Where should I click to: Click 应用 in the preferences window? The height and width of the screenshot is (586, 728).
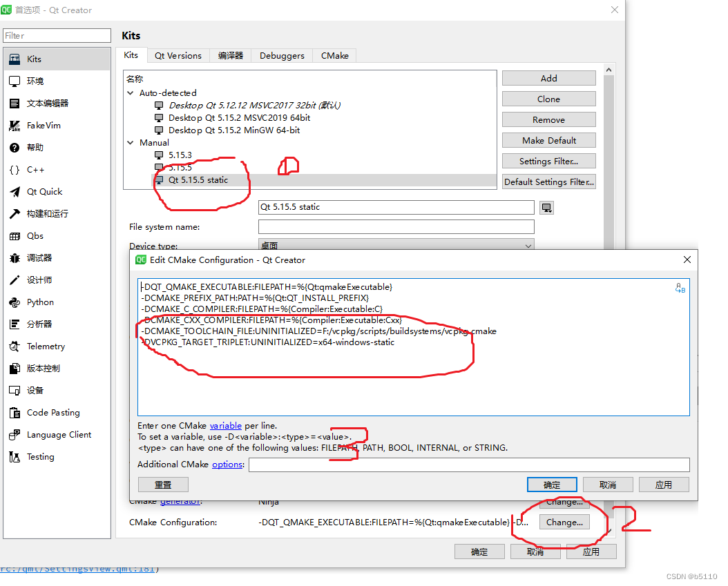(591, 551)
